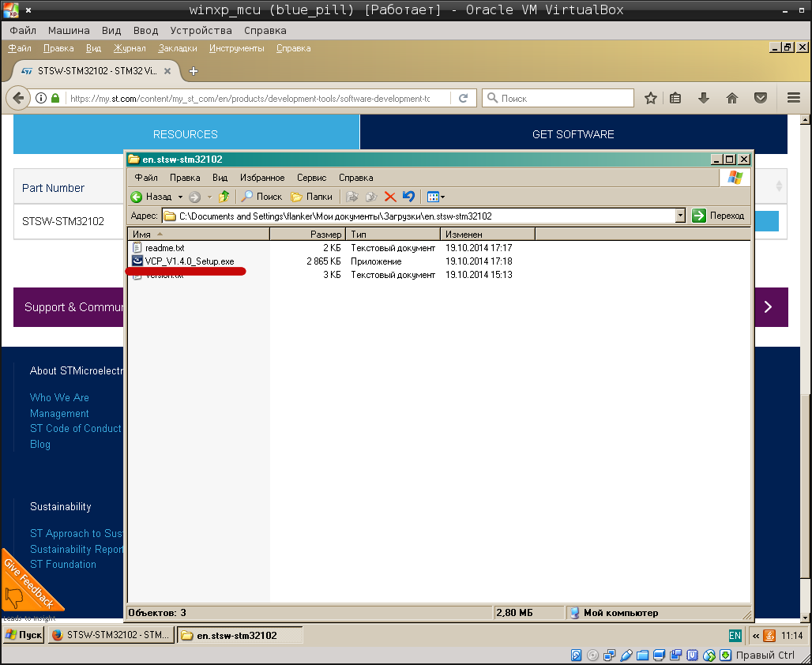Switch to Firefox via the taskbar button
The width and height of the screenshot is (812, 665).
(111, 635)
